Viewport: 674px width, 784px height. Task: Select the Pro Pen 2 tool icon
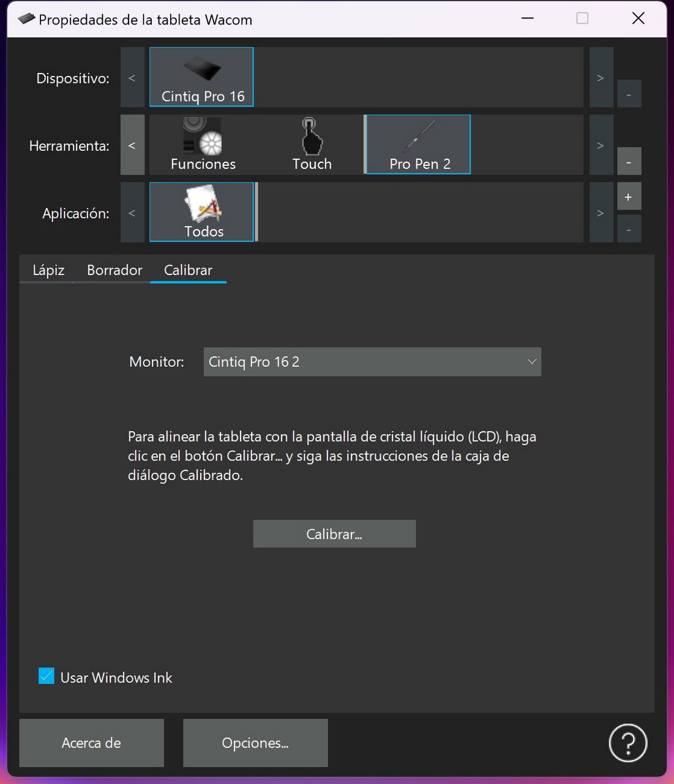tap(419, 145)
